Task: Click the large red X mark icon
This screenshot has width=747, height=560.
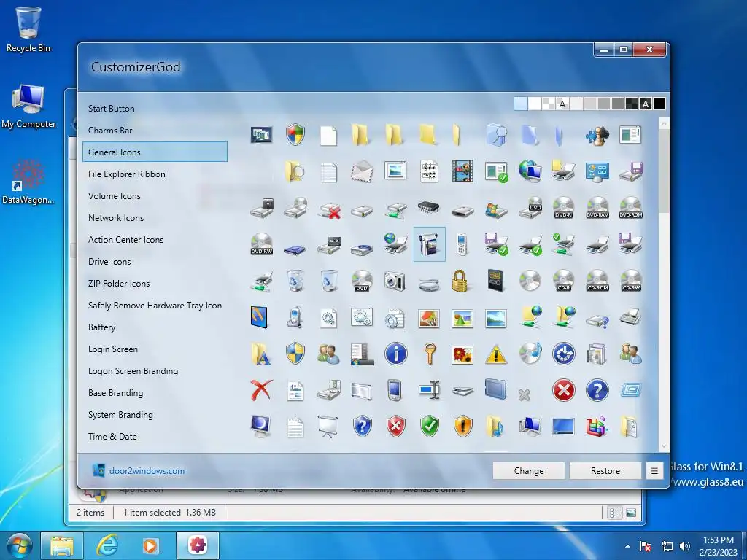Action: [262, 390]
